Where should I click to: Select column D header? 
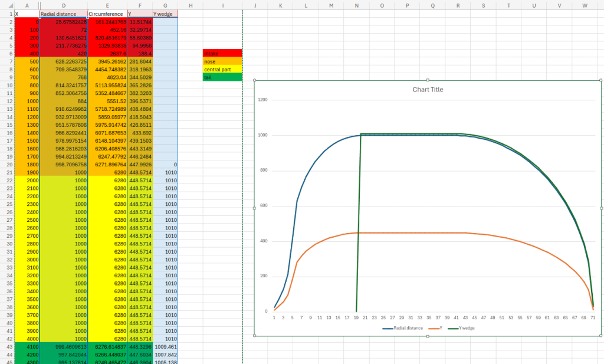tap(63, 5)
